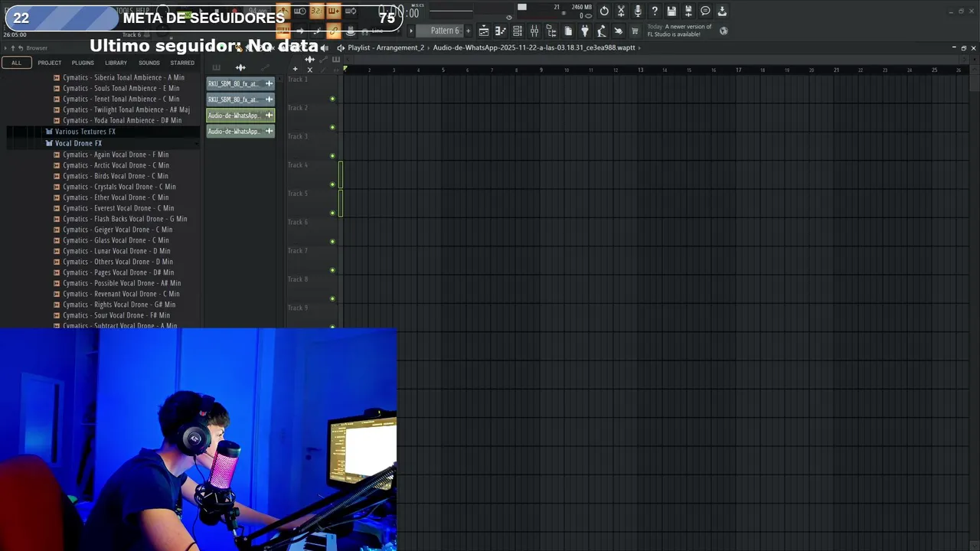Mute Track 7 with green dot
Screen dimensions: 980x551
(x=332, y=269)
